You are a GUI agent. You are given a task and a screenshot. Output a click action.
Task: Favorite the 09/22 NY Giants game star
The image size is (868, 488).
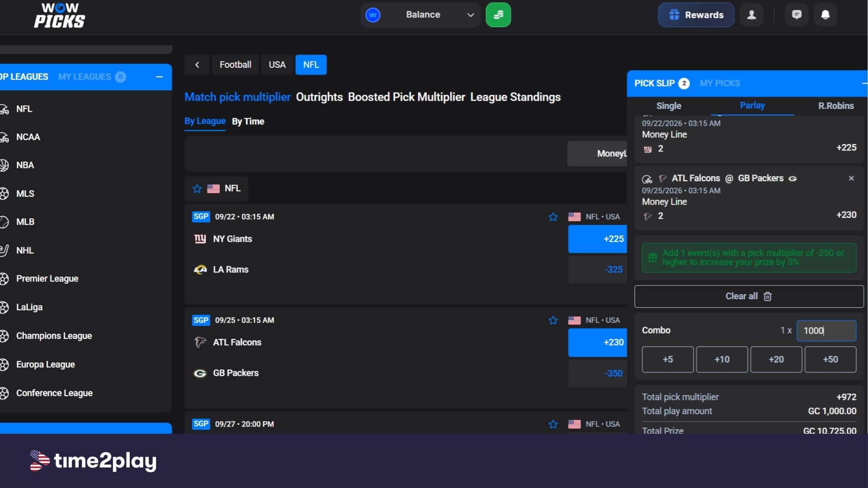click(x=553, y=217)
